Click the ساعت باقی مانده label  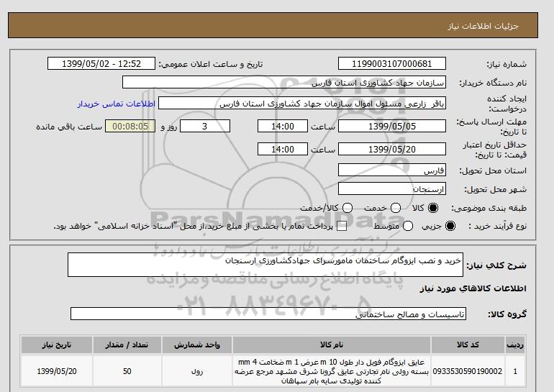tap(69, 127)
